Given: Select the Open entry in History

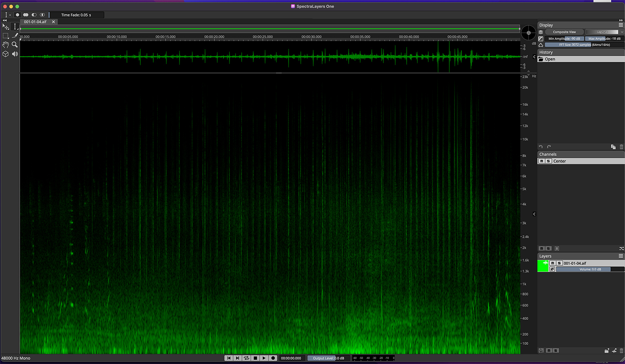Looking at the screenshot, I should [x=550, y=59].
